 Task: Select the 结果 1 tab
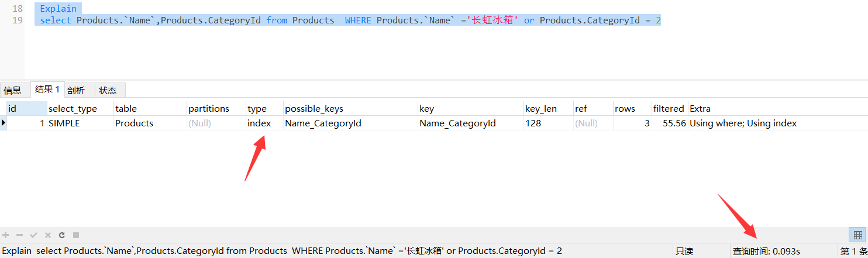click(47, 90)
